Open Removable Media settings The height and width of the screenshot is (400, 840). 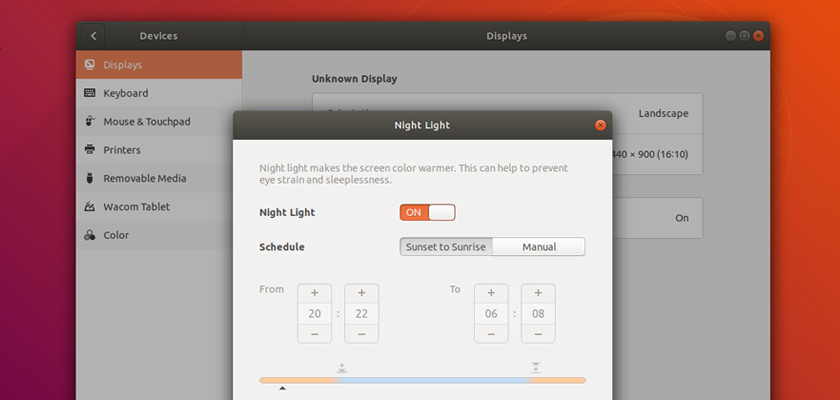point(159,178)
